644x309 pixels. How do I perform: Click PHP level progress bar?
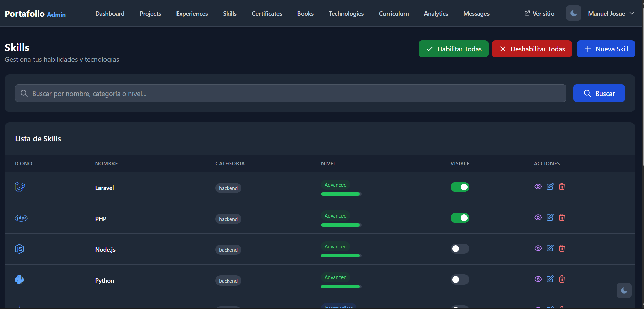click(341, 225)
